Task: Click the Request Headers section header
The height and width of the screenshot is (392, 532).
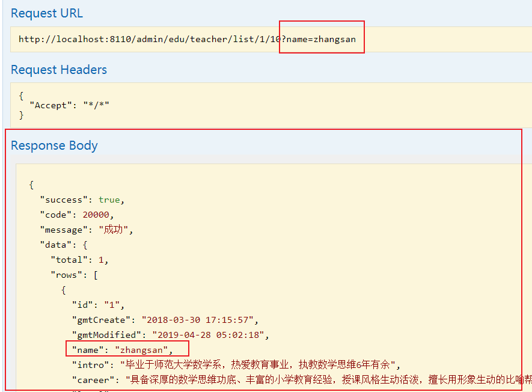Action: [58, 69]
